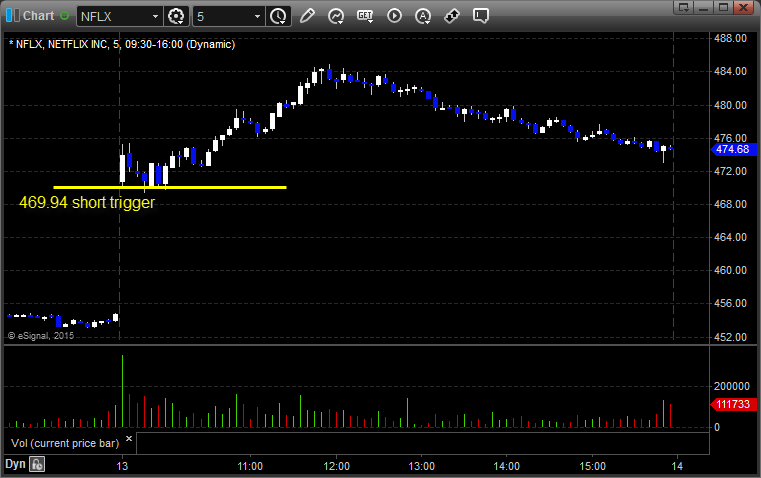The height and width of the screenshot is (478, 761).
Task: Select the yellow short trigger line
Action: (x=170, y=187)
